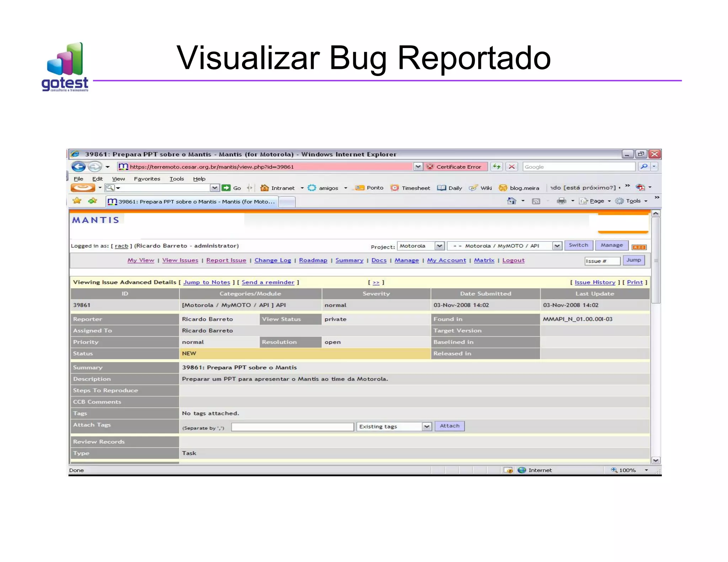Click the Home icon in command bar
Screen dimensions: 728x562
512,201
